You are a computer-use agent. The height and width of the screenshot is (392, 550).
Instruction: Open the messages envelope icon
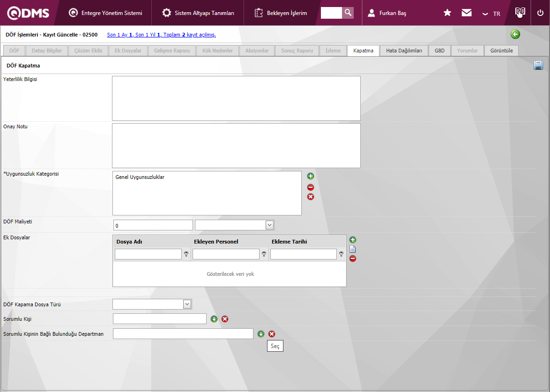(467, 13)
